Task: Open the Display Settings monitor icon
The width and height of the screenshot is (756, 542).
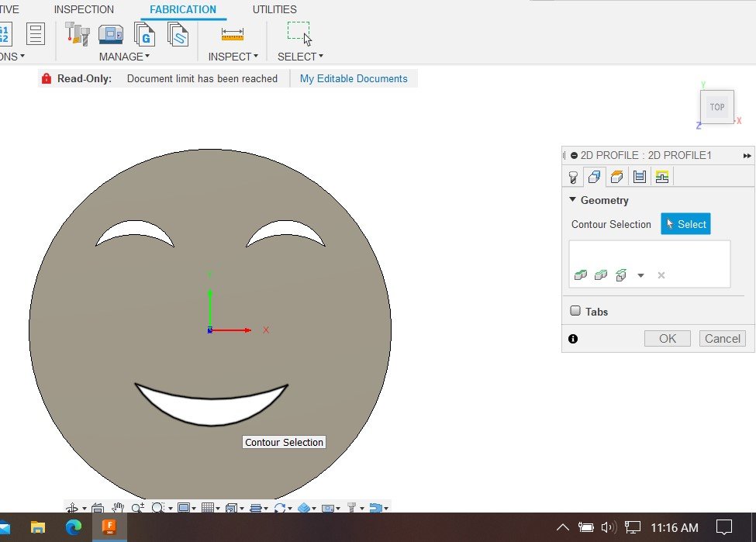Action: click(184, 508)
